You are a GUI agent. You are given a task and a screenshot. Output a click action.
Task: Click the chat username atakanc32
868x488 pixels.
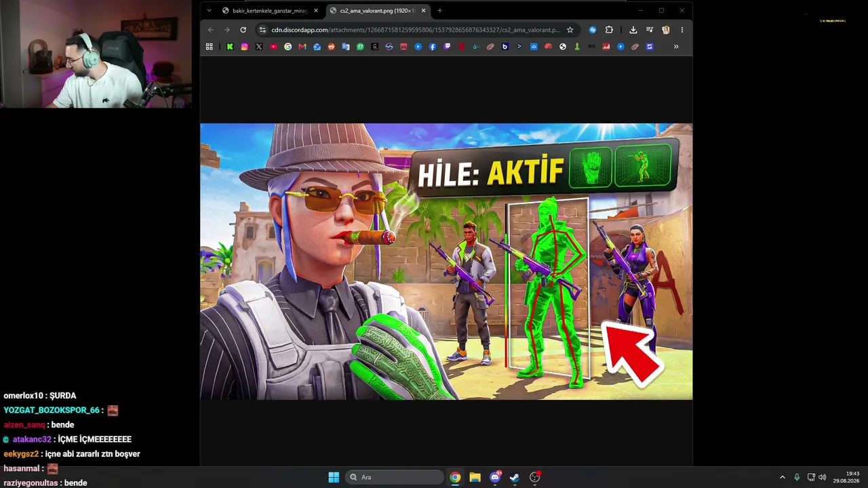(x=32, y=439)
